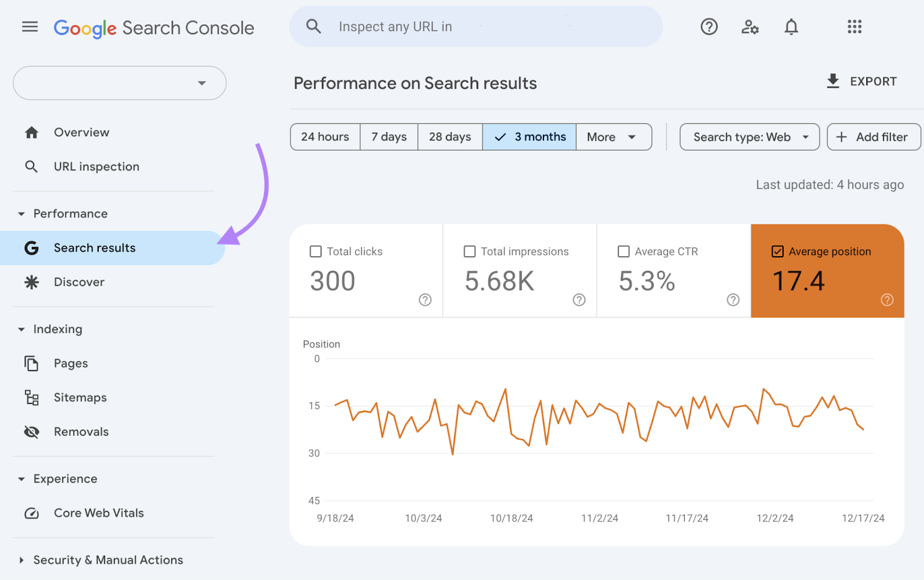Collapse the Experience section
The height and width of the screenshot is (580, 924).
click(x=21, y=479)
